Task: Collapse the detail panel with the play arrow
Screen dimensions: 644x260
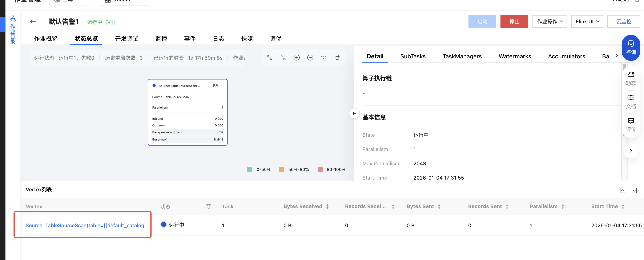Action: [354, 113]
